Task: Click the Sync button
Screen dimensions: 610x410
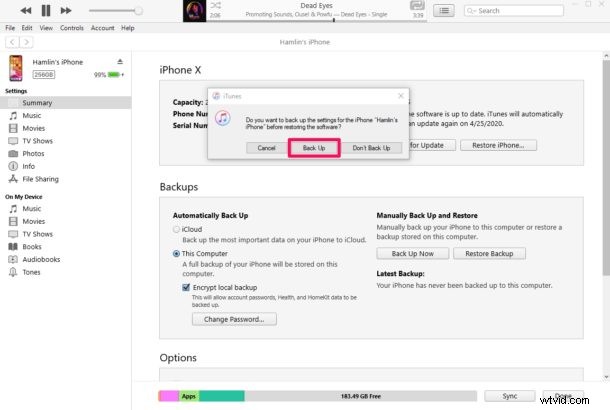Action: pyautogui.click(x=510, y=396)
